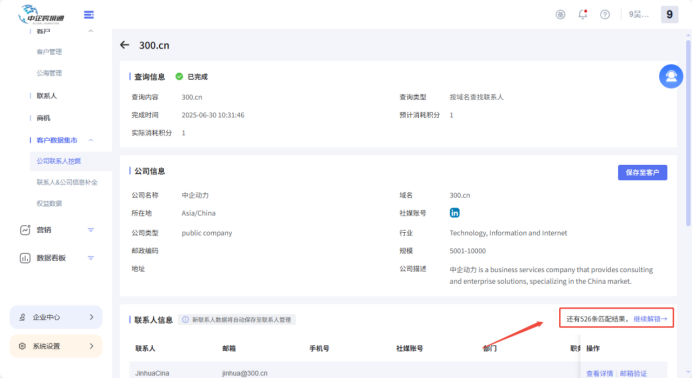
Task: Click the company name 中企动力
Action: tap(195, 195)
